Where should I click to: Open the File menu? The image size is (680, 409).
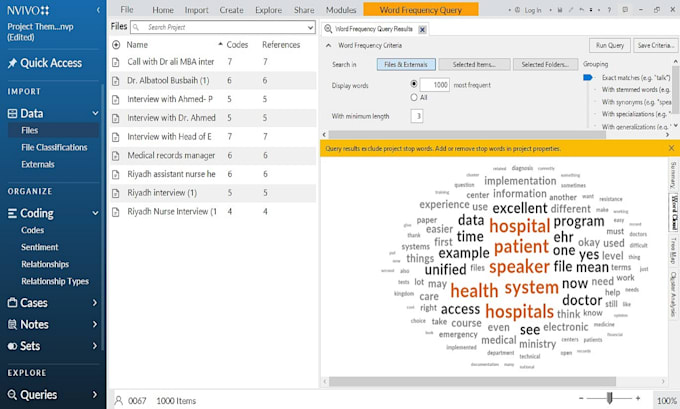pyautogui.click(x=127, y=10)
